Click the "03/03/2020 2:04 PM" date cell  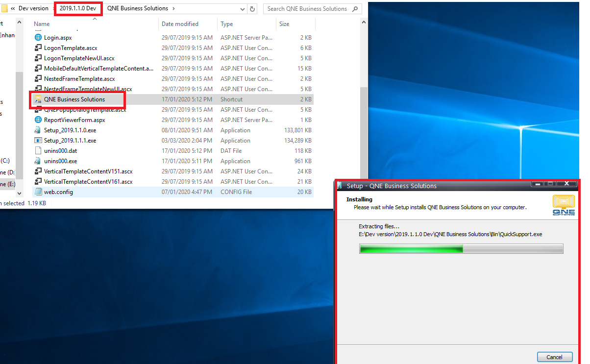click(x=187, y=141)
